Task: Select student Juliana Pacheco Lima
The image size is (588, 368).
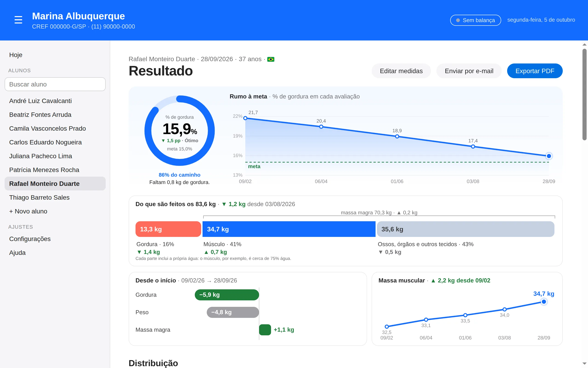Action: pos(55,156)
